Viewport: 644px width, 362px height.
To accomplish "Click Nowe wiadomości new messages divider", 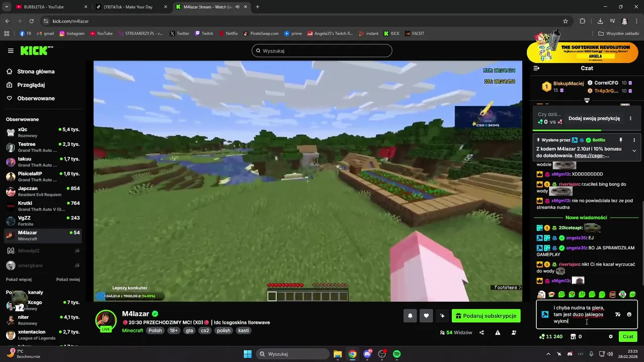I will [586, 218].
